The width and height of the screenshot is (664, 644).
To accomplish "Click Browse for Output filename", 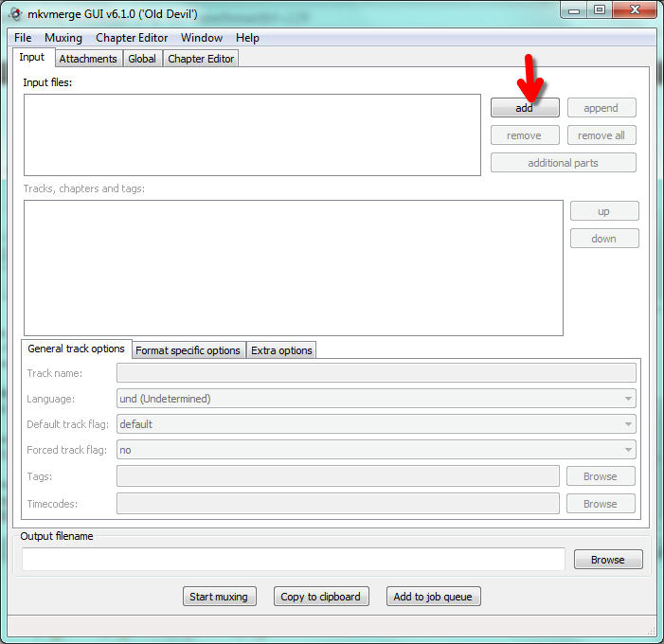I will point(608,560).
